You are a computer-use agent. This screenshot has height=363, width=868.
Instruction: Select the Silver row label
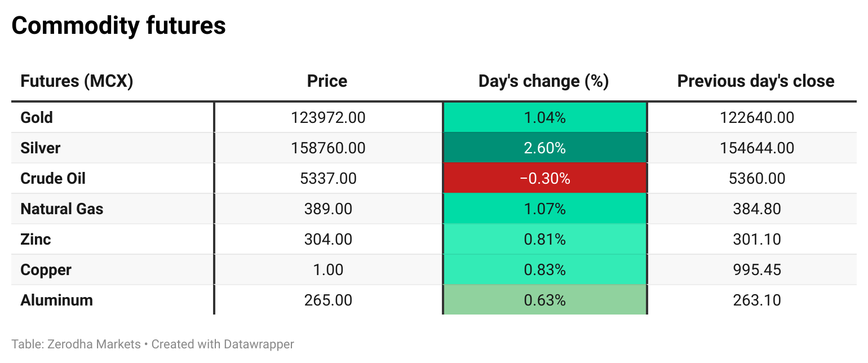[40, 148]
